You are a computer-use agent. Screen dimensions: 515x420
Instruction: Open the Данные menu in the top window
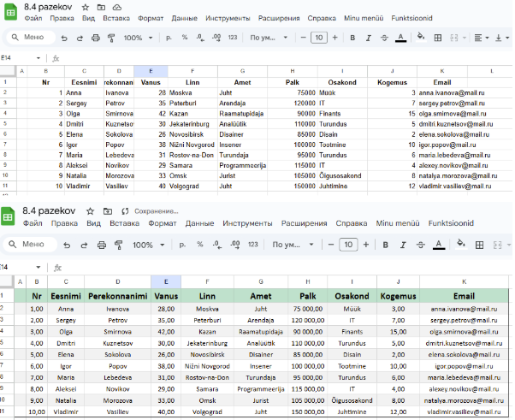click(183, 17)
